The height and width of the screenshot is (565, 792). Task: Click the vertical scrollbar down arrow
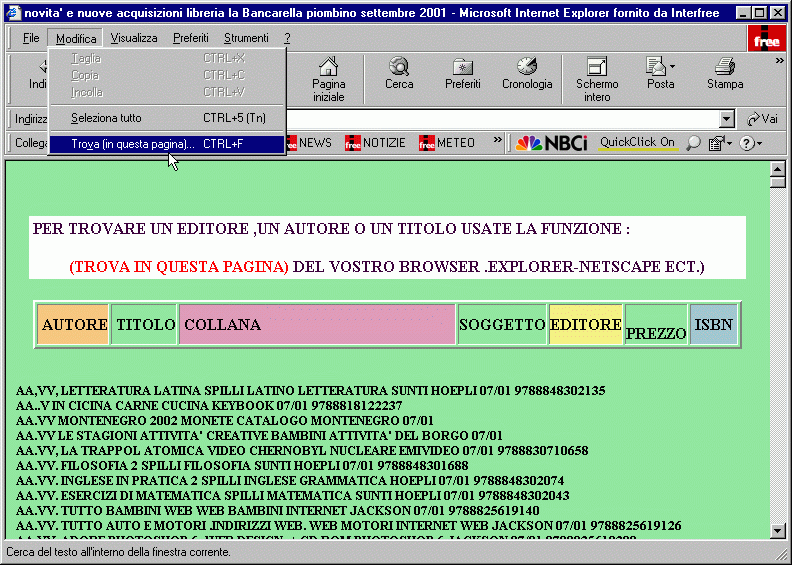pos(777,531)
